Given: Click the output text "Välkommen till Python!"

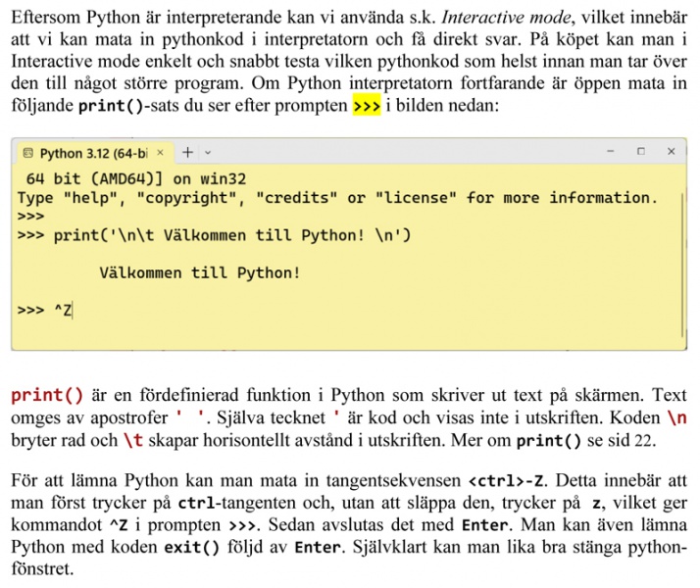Looking at the screenshot, I should (200, 272).
